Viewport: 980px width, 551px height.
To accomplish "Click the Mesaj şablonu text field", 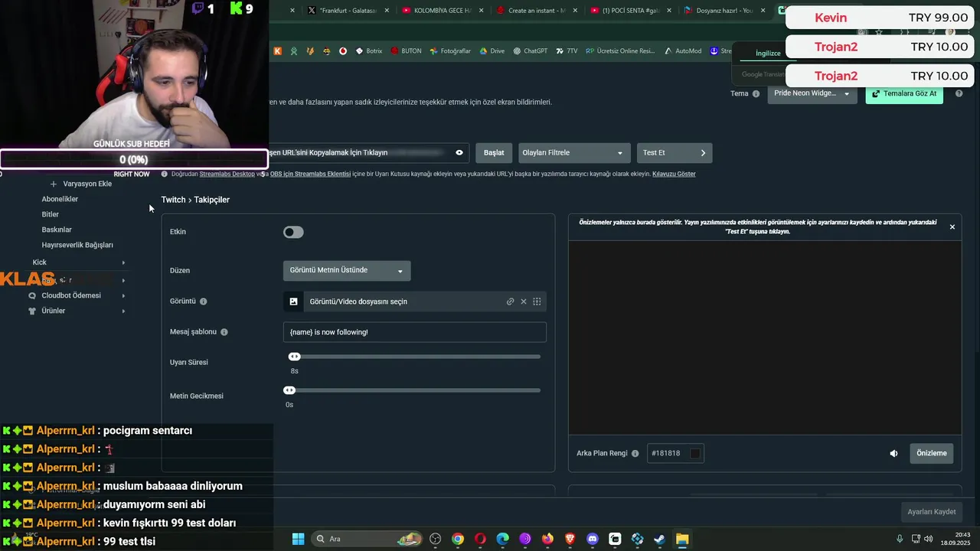I will pos(414,332).
